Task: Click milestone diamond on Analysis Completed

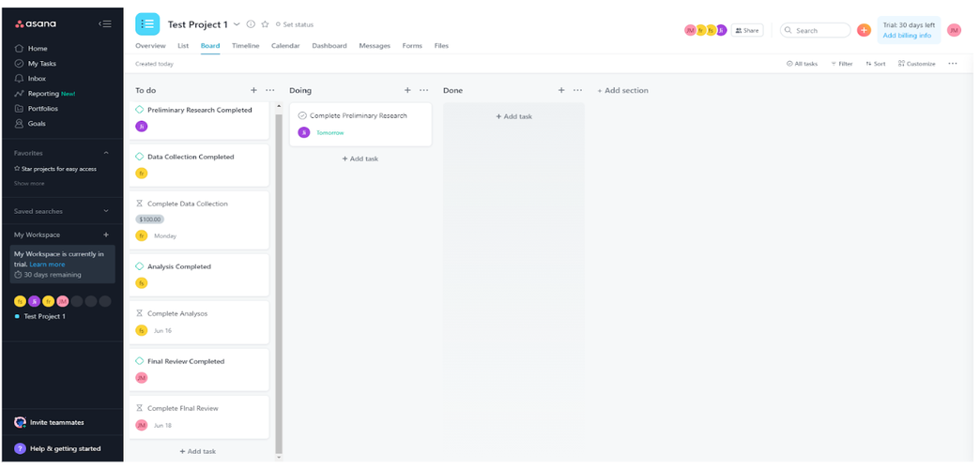Action: coord(140,266)
